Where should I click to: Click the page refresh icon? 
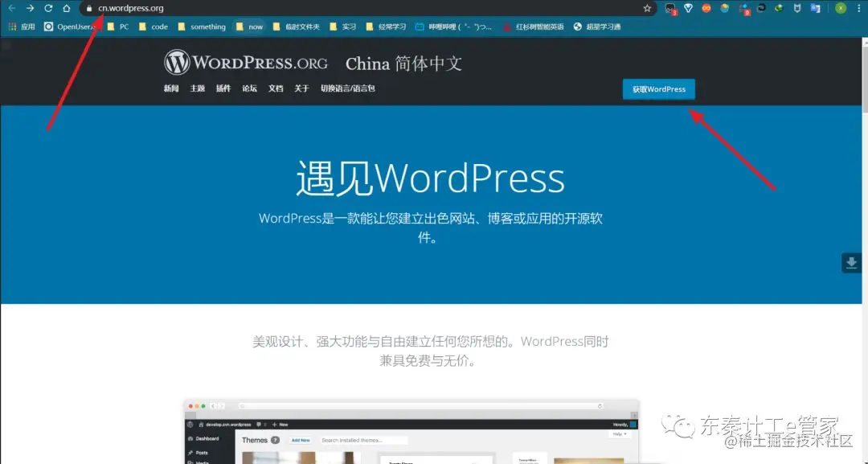point(49,8)
